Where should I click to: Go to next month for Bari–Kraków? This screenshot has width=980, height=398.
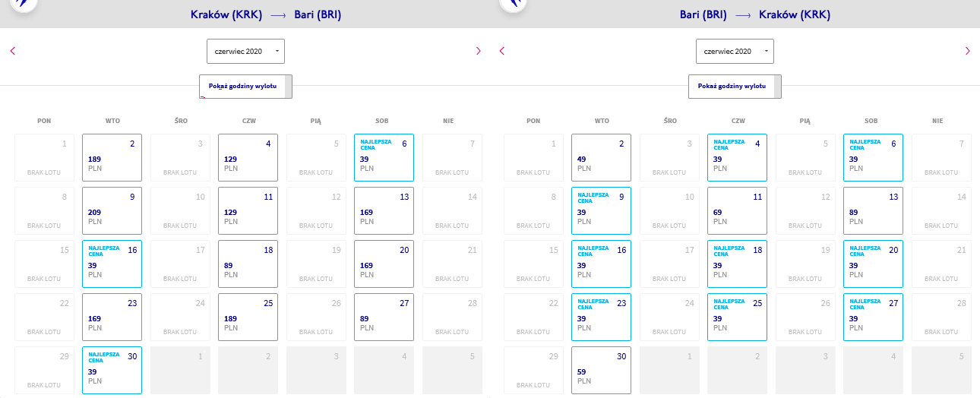(x=968, y=51)
